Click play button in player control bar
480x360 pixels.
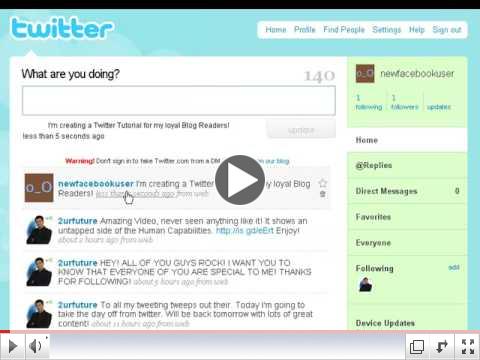pyautogui.click(x=12, y=346)
